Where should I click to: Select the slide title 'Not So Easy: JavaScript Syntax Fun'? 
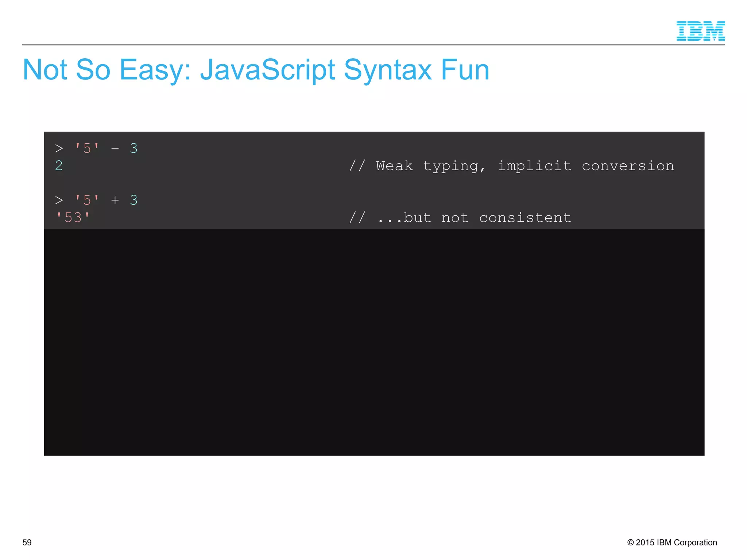256,70
